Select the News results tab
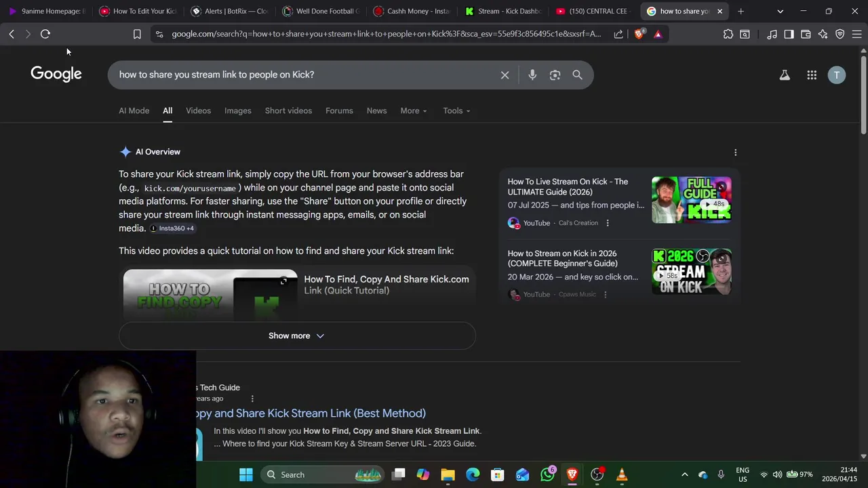Image resolution: width=868 pixels, height=488 pixels. (x=376, y=110)
